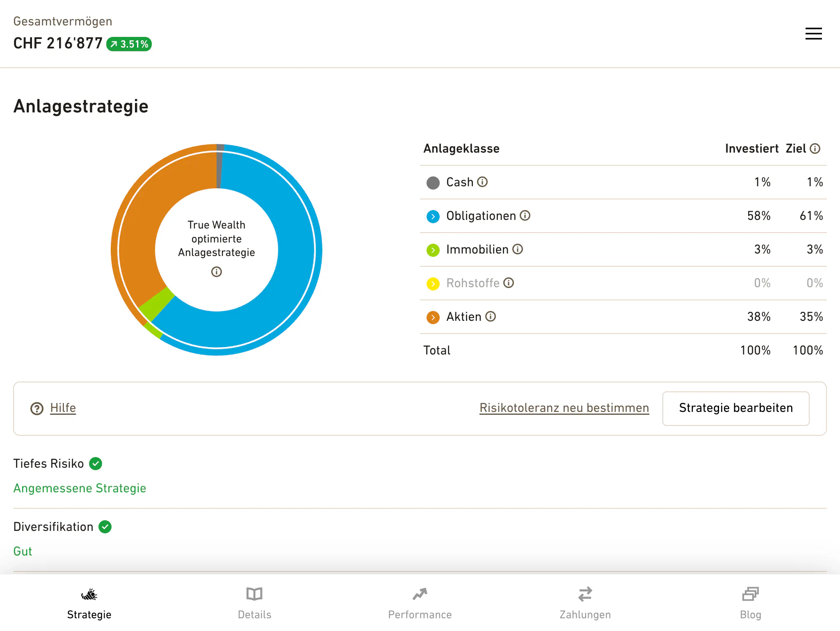Image resolution: width=840 pixels, height=631 pixels.
Task: Click the 61% target Obligationen value
Action: click(x=811, y=216)
